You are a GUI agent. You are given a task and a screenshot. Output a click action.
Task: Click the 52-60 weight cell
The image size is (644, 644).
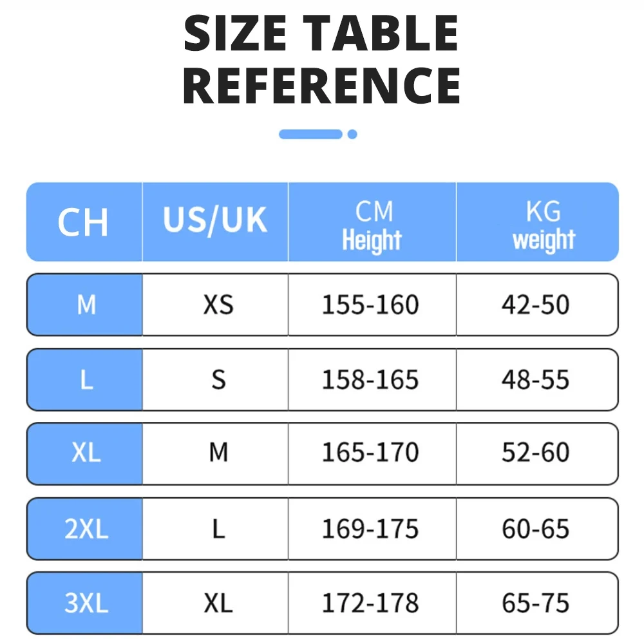click(536, 453)
